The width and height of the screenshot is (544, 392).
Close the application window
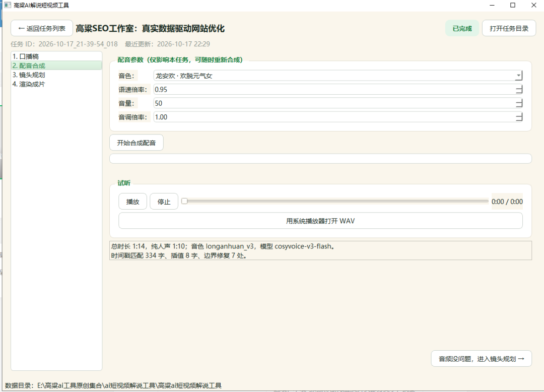click(x=533, y=5)
